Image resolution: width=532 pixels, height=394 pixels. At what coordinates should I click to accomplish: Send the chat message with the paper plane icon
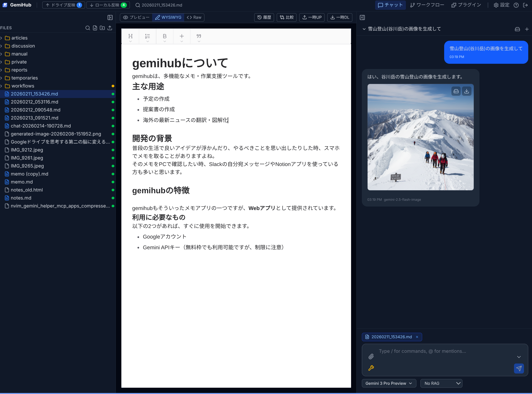point(519,368)
